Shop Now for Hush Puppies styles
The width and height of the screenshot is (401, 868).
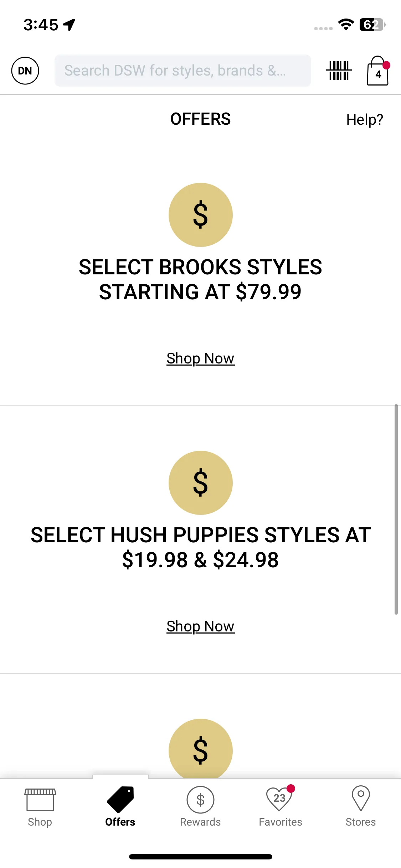[x=201, y=626]
